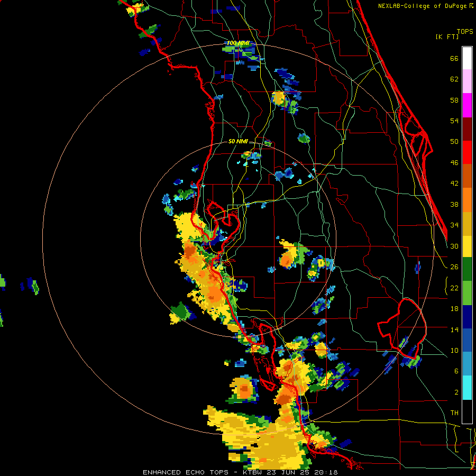
Task: Select the dark red legend swatch
Action: (467, 129)
